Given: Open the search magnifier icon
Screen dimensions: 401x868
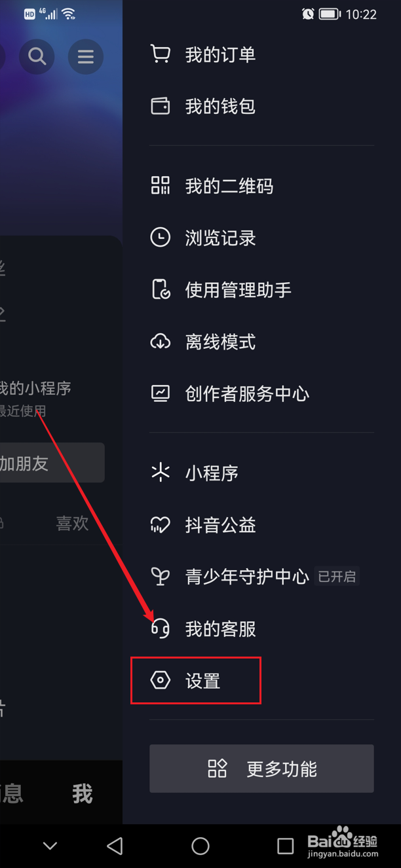Looking at the screenshot, I should 37,57.
